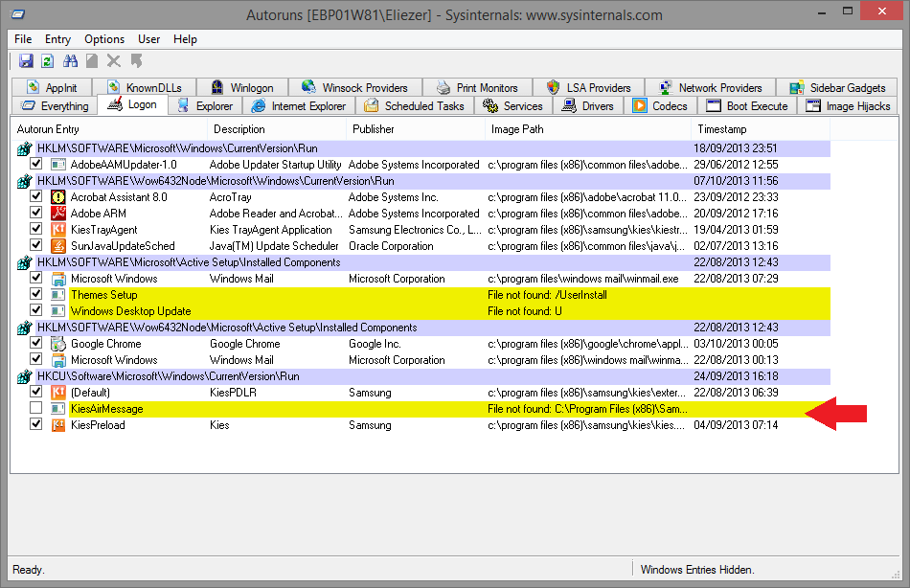The height and width of the screenshot is (588, 910).
Task: Click the Delete X toolbar icon
Action: (x=114, y=61)
